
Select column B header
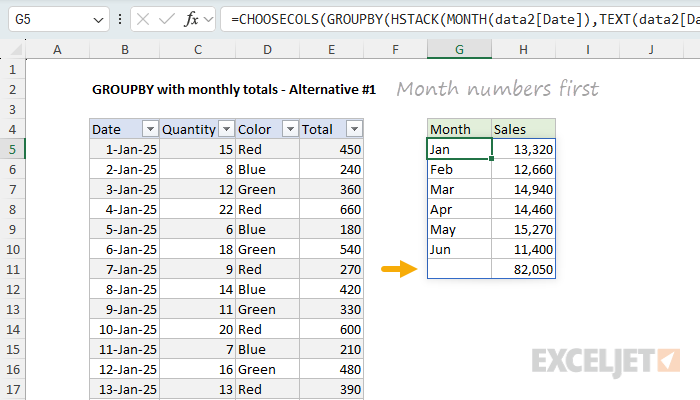(125, 50)
